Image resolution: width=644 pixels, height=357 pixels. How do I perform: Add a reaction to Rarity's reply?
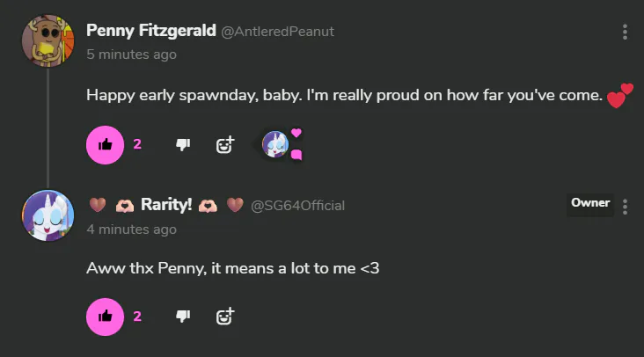coord(225,316)
